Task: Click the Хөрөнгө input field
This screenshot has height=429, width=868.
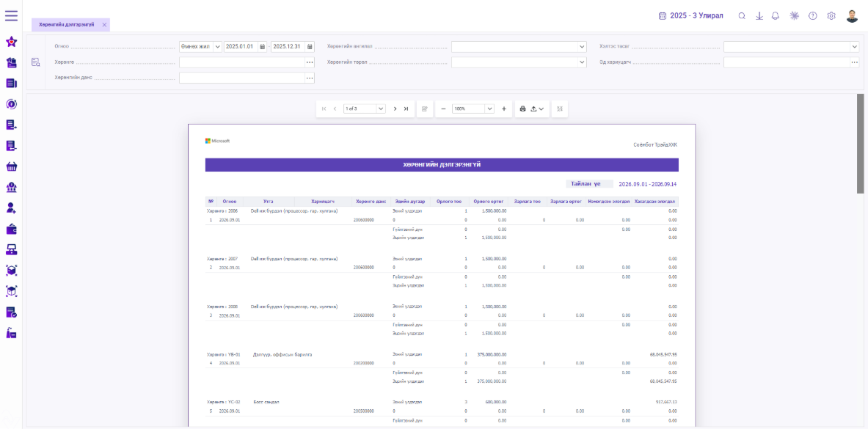Action: 242,62
